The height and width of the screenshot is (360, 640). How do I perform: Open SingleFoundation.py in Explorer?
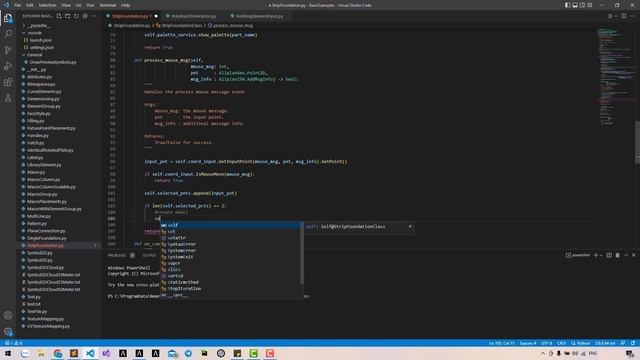47,238
